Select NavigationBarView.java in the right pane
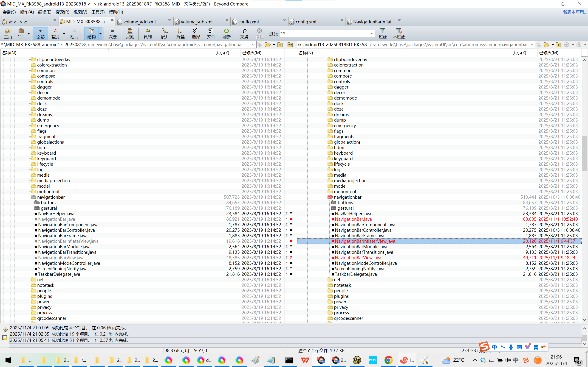Viewport: 588px width, 367px height. click(358, 258)
